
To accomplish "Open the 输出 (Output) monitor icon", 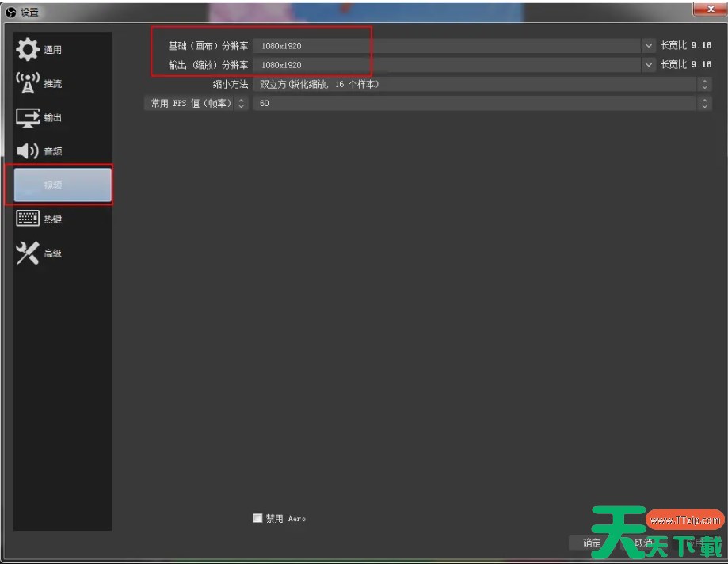I will pyautogui.click(x=28, y=117).
